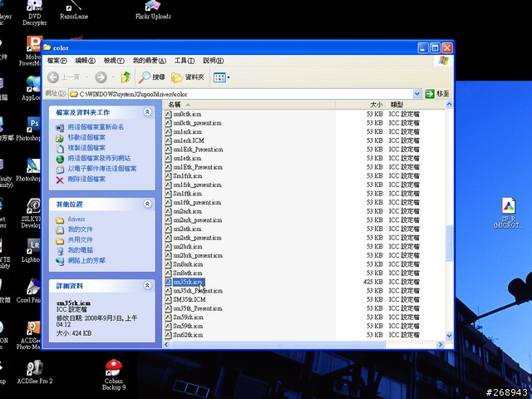Open the 檢視(V) menu
This screenshot has width=532, height=399.
pyautogui.click(x=114, y=61)
